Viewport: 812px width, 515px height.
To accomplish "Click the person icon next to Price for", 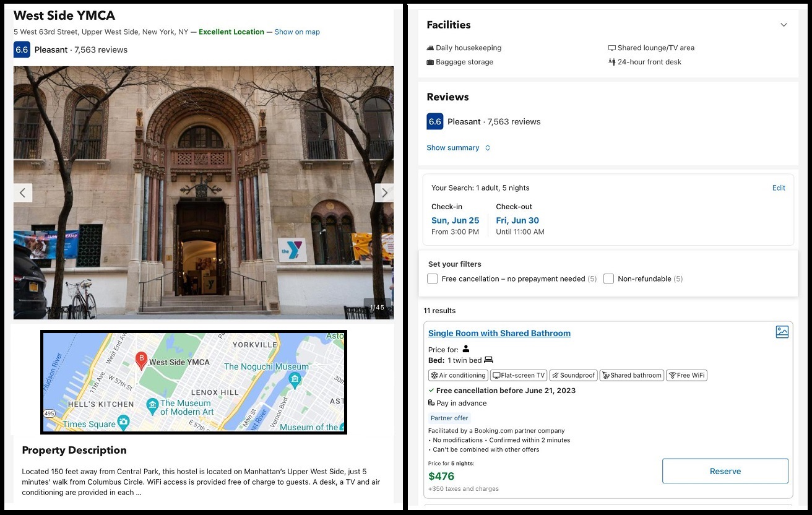I will (466, 349).
